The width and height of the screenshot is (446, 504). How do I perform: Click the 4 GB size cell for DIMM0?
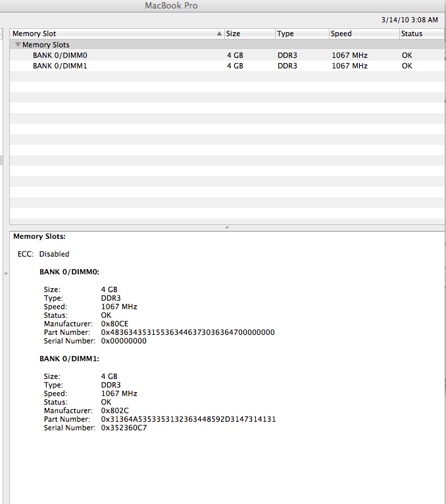tap(235, 55)
